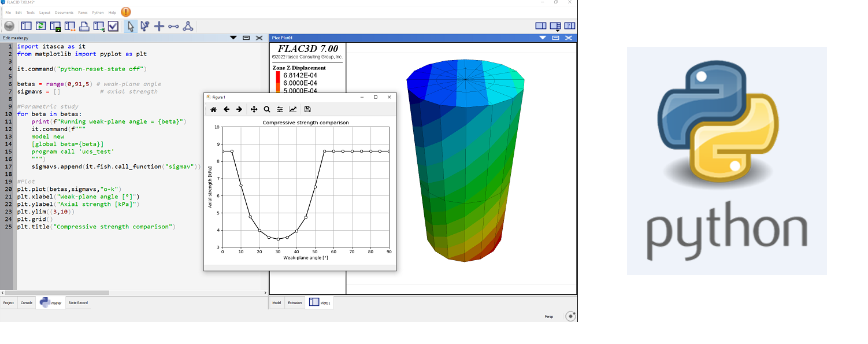Switch to the Project tab

coord(9,302)
